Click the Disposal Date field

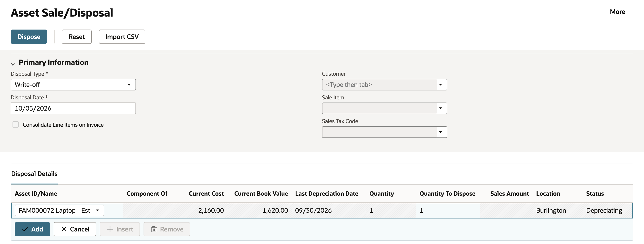point(73,108)
